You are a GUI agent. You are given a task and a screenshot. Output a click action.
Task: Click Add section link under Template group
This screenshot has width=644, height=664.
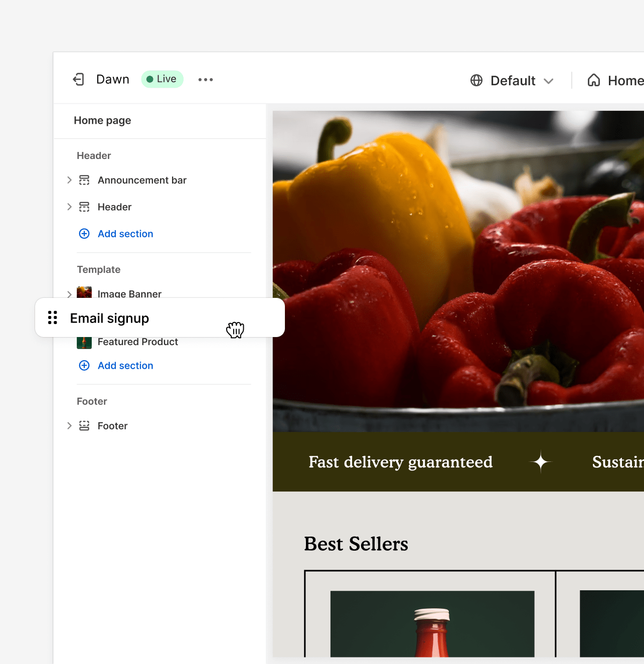coord(125,366)
